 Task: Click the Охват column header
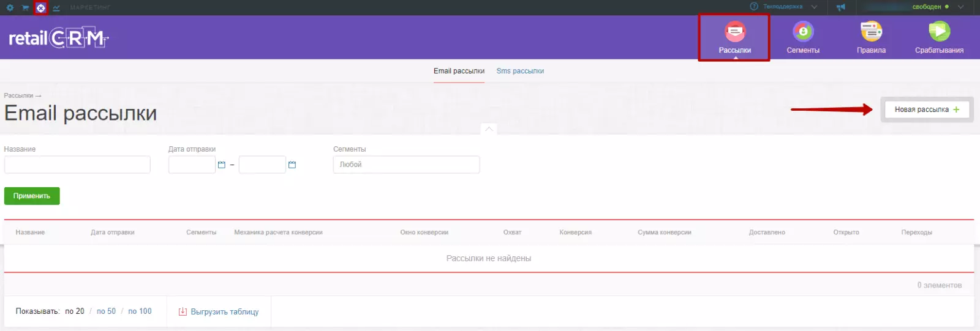512,232
